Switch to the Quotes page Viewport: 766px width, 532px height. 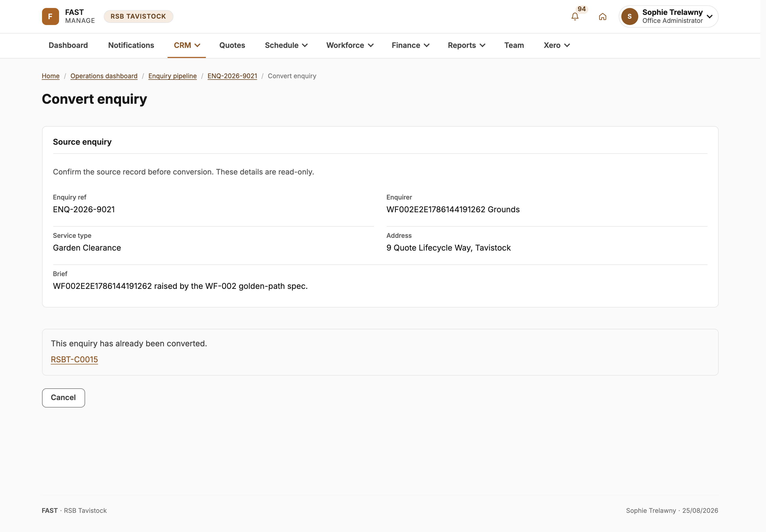[x=232, y=45]
